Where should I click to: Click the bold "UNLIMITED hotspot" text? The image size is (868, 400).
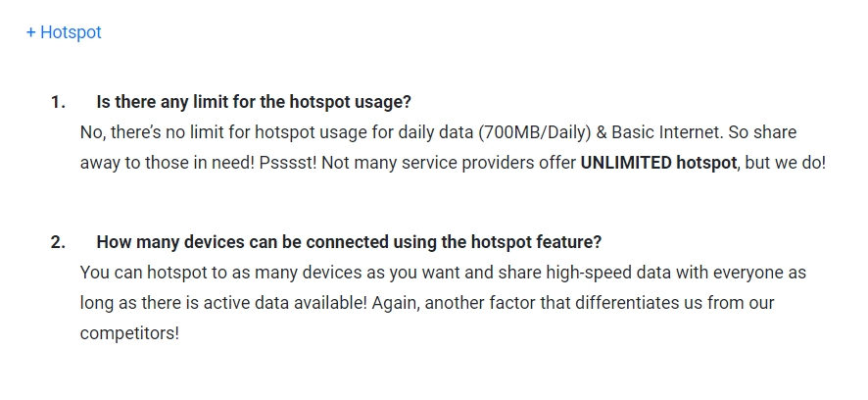[658, 163]
